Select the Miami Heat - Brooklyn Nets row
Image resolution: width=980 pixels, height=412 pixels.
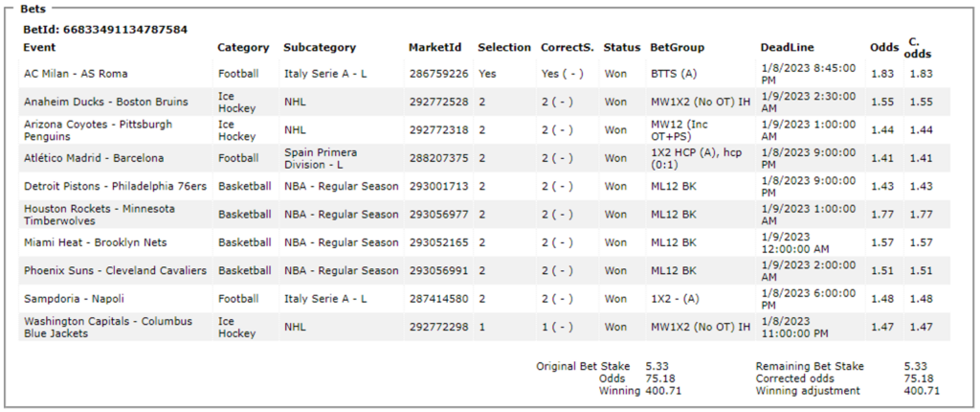click(x=484, y=243)
